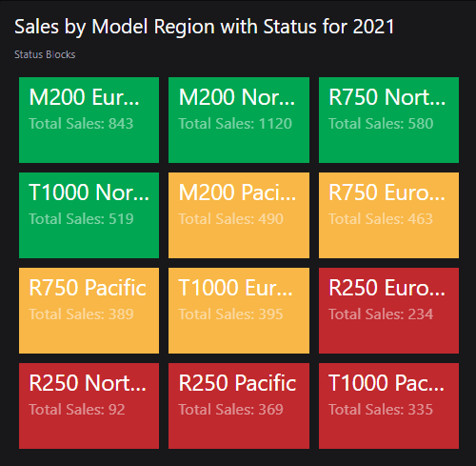Click the chart title Sales by Model Region

(x=115, y=27)
